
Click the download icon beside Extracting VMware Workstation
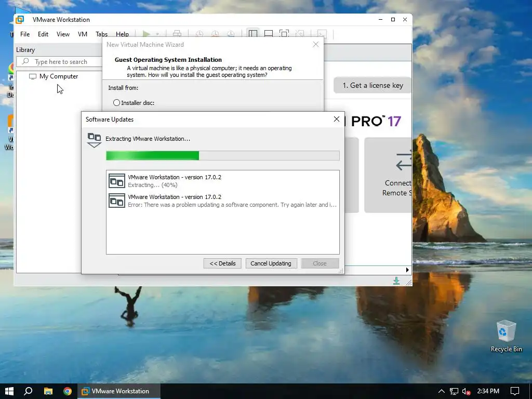click(95, 140)
